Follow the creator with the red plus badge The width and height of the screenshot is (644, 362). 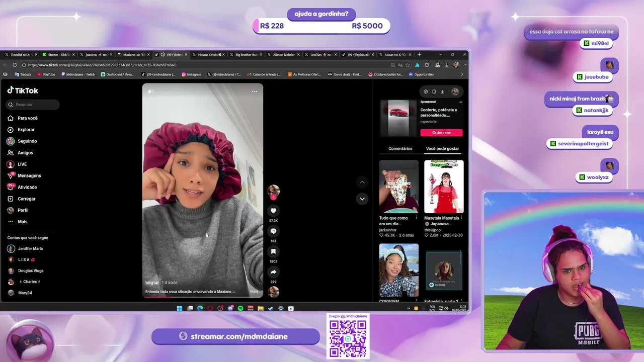(273, 198)
